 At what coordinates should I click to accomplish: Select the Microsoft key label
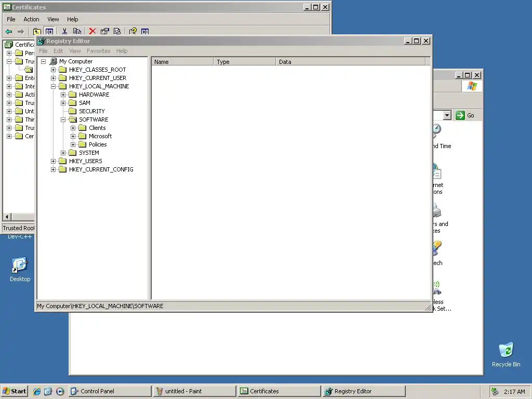[x=100, y=137]
